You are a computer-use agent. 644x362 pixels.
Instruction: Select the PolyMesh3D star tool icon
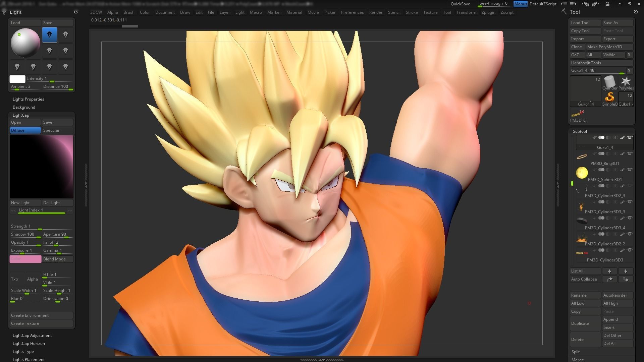point(626,83)
